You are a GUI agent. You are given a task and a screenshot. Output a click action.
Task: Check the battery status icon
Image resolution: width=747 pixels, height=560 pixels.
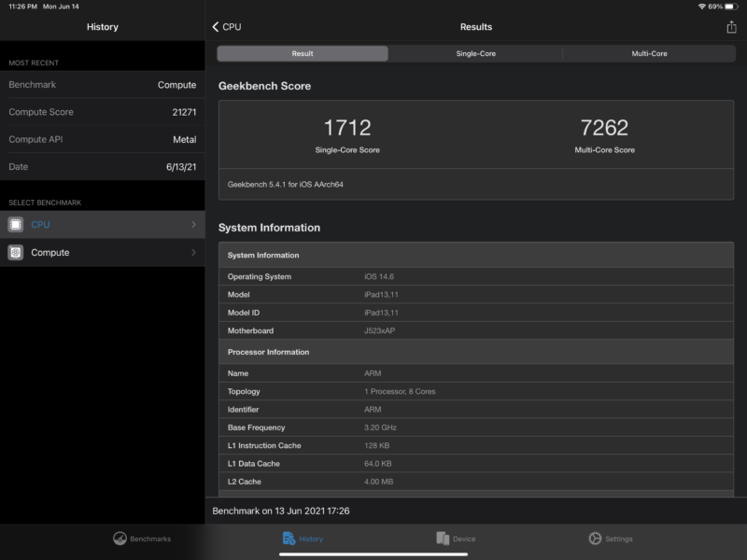[731, 7]
